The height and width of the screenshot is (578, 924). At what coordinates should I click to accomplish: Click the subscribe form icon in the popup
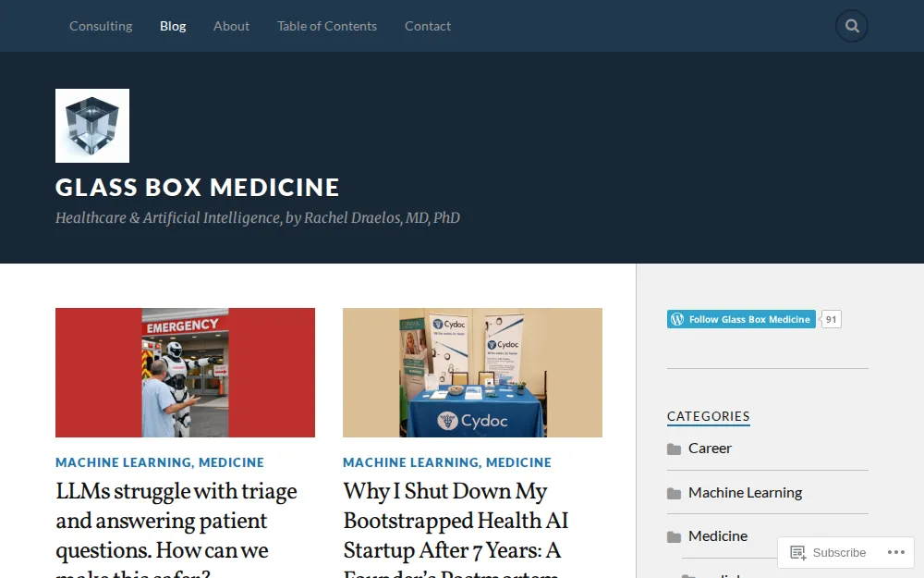coord(796,552)
